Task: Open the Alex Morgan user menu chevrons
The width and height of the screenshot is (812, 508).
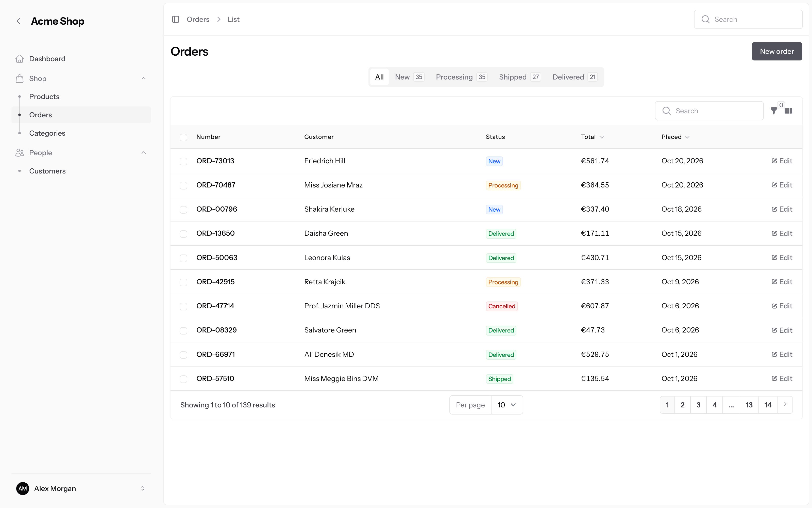Action: (x=143, y=488)
